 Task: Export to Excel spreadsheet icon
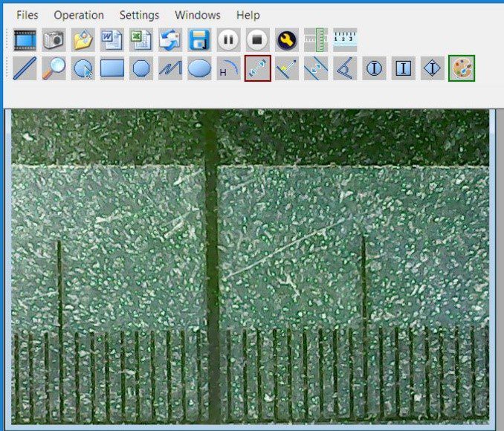pos(140,40)
